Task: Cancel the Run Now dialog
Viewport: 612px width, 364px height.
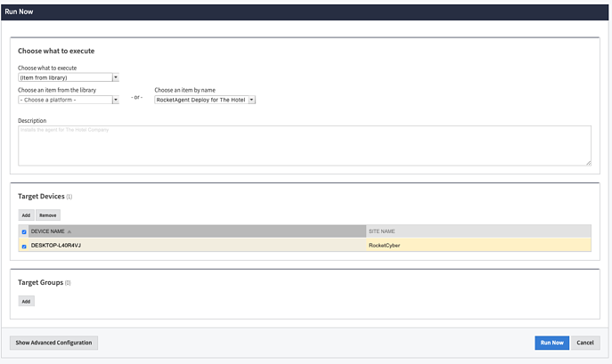Action: point(585,343)
